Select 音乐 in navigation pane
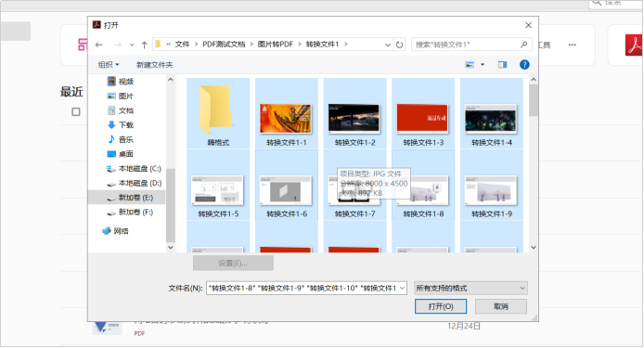 (x=121, y=139)
